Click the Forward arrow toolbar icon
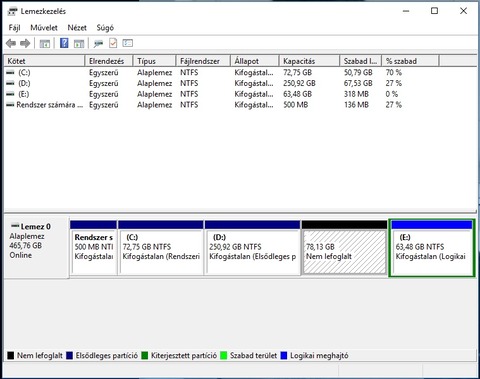Image resolution: width=480 pixels, height=379 pixels. 25,43
